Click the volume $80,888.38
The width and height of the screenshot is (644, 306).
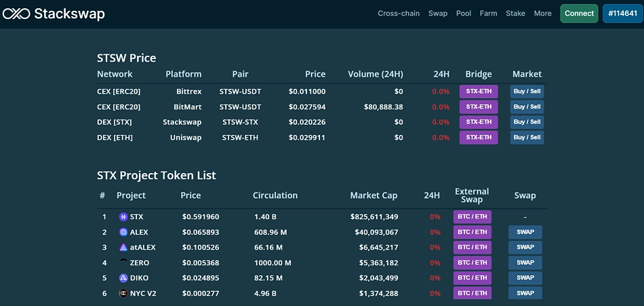point(384,107)
